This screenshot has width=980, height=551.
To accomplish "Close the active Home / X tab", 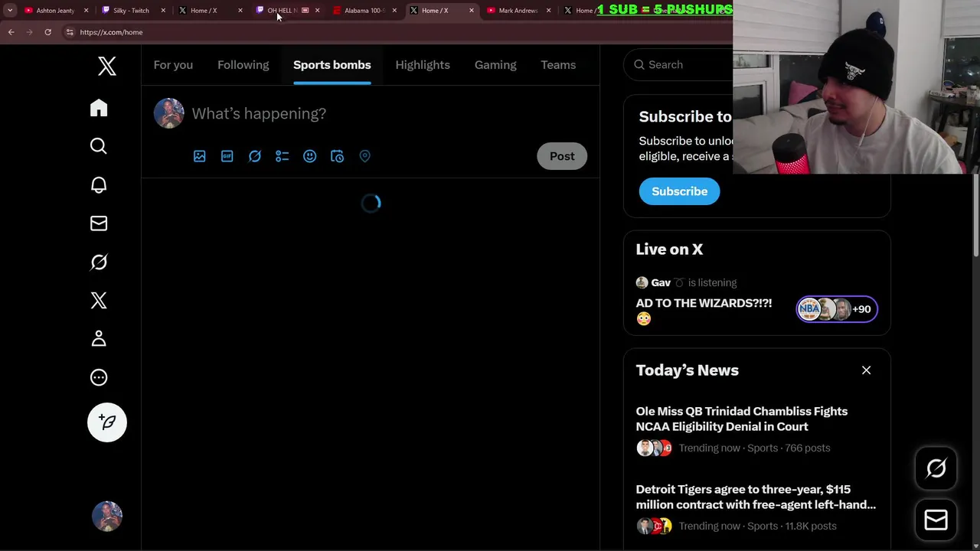I will (x=472, y=11).
